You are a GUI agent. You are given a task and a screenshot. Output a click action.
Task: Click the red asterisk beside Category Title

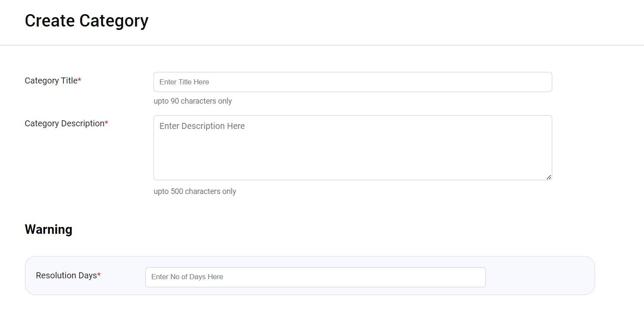[80, 80]
